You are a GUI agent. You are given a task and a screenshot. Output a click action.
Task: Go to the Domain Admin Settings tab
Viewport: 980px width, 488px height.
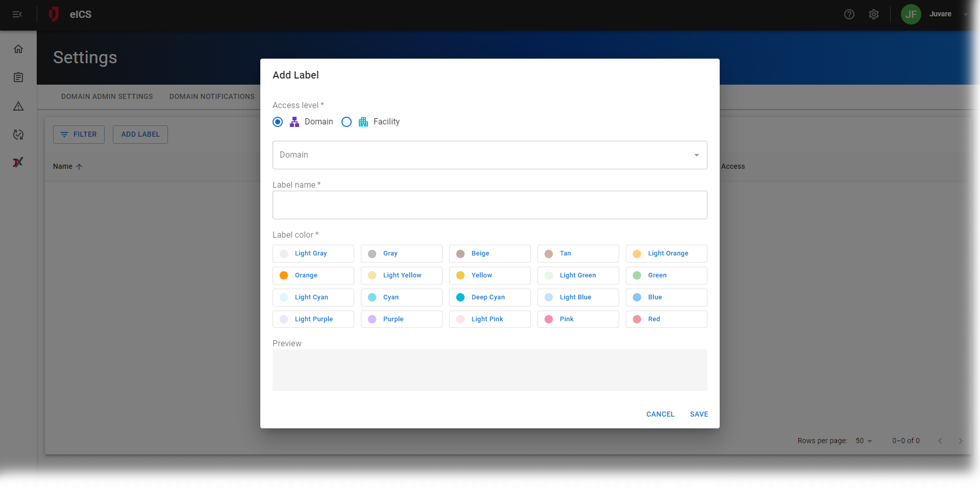(x=107, y=96)
